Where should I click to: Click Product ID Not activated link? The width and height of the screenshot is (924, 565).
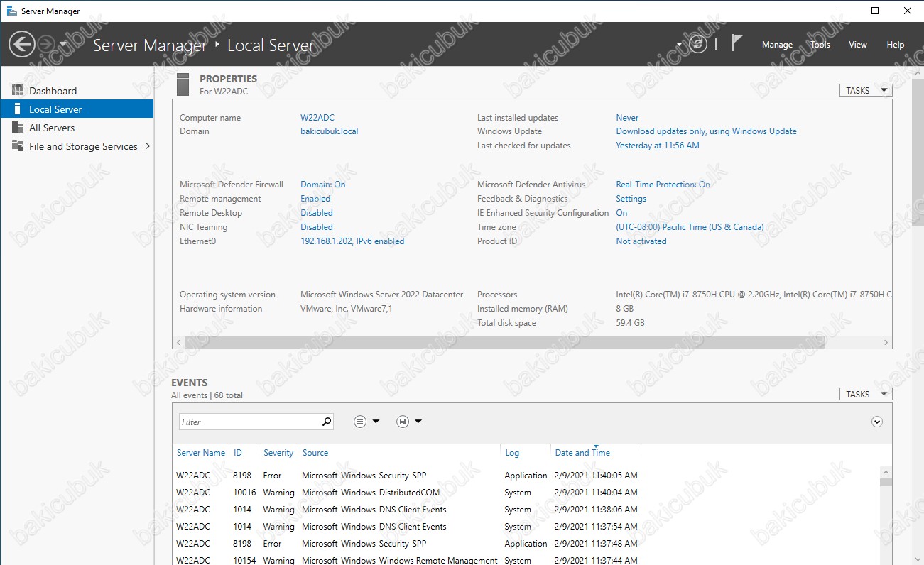click(x=641, y=241)
